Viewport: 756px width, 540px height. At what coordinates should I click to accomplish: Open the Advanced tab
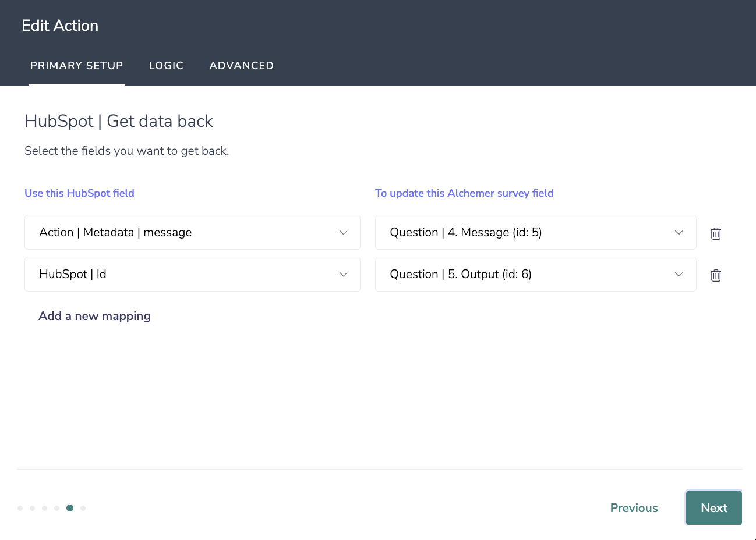point(241,66)
